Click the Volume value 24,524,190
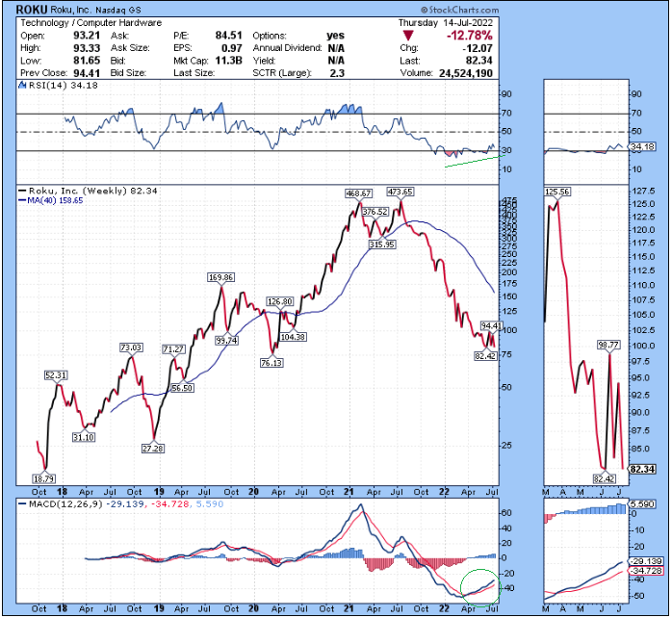 coord(466,73)
